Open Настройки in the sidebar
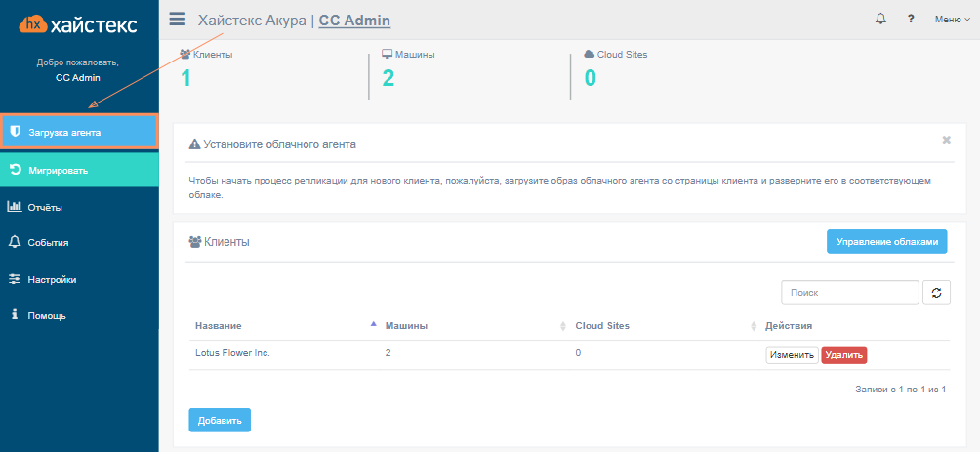Viewport: 980px width, 452px height. pyautogui.click(x=52, y=279)
